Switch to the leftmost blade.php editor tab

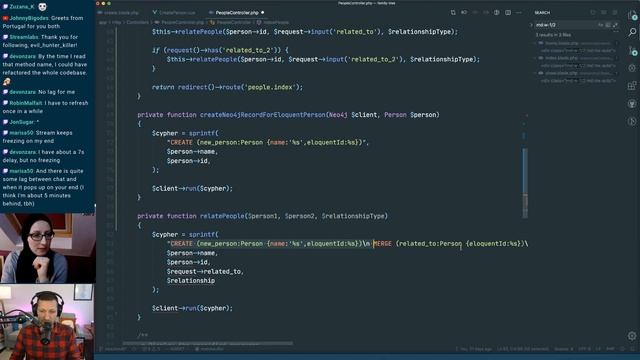[122, 13]
